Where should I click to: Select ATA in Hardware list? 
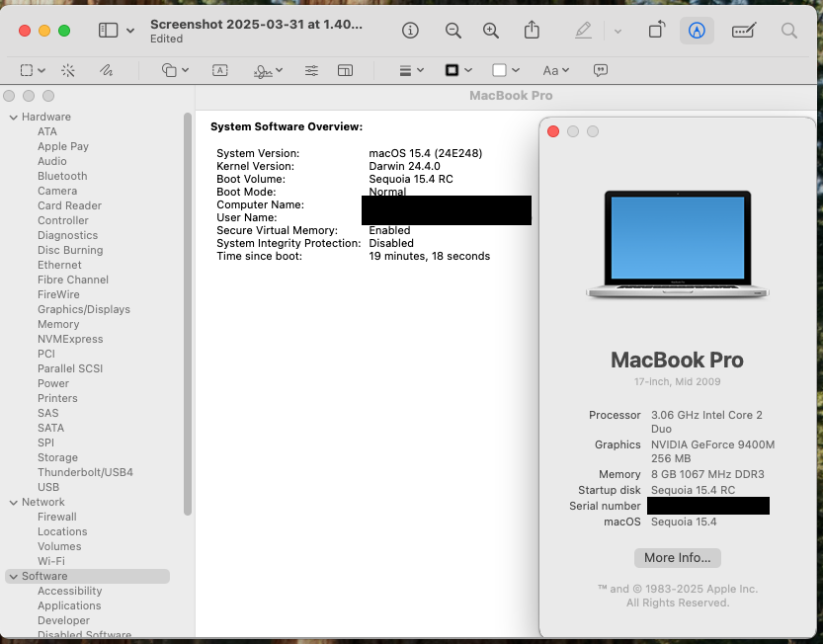pos(47,131)
